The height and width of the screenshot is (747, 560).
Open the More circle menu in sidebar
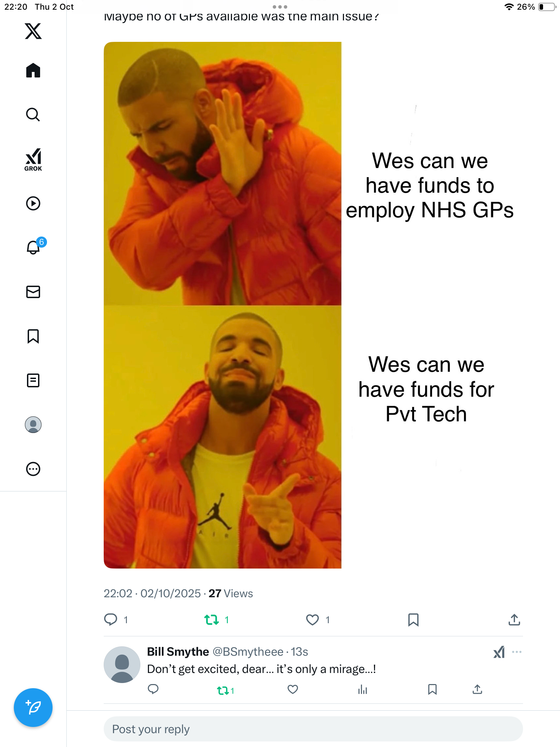pyautogui.click(x=33, y=469)
